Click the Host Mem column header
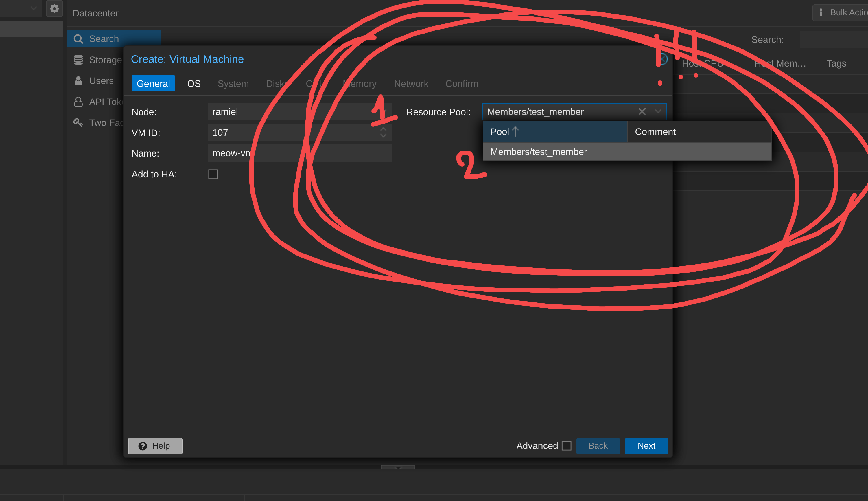The image size is (868, 501). (x=783, y=63)
